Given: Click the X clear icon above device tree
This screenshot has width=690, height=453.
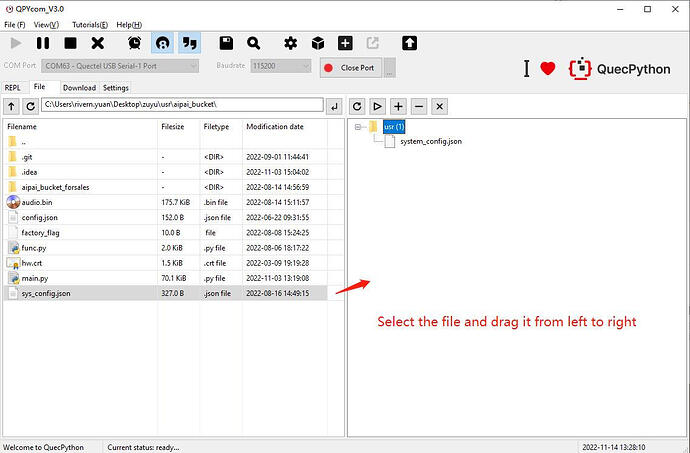Looking at the screenshot, I should pos(440,106).
